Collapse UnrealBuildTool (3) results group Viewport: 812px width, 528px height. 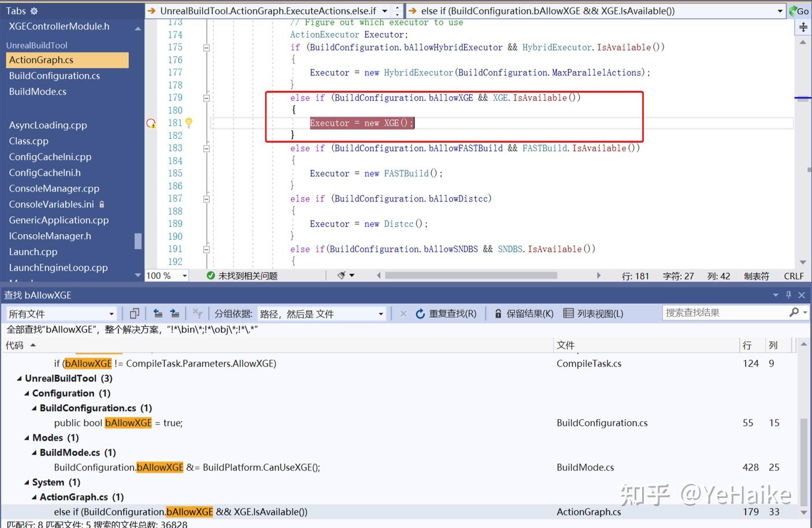click(20, 378)
